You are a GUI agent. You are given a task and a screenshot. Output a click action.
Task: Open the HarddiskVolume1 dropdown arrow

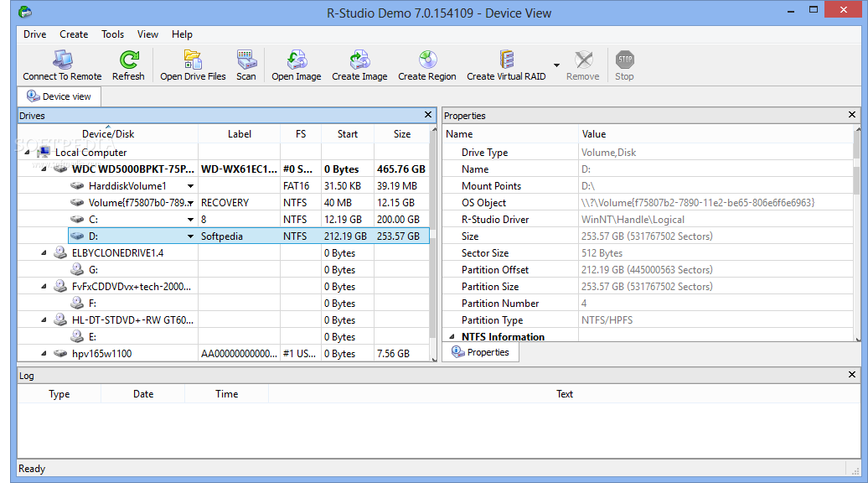coord(190,186)
